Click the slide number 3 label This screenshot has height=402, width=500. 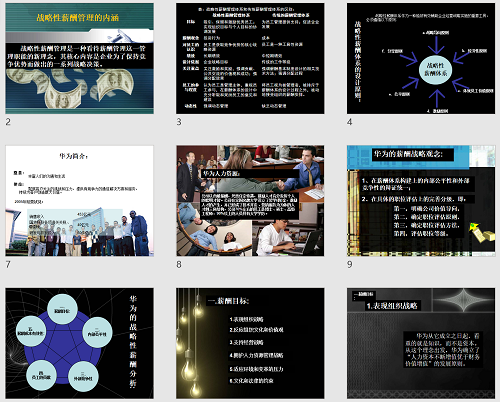179,122
